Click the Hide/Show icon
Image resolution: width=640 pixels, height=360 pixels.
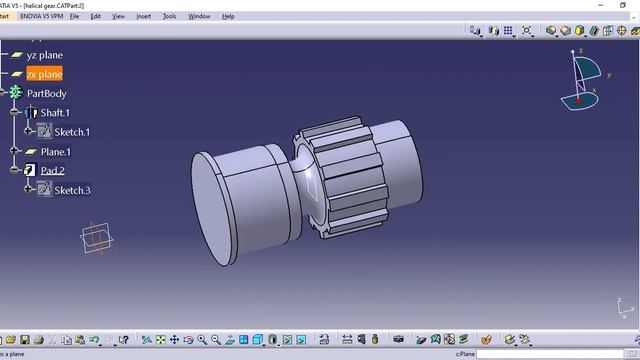287,340
